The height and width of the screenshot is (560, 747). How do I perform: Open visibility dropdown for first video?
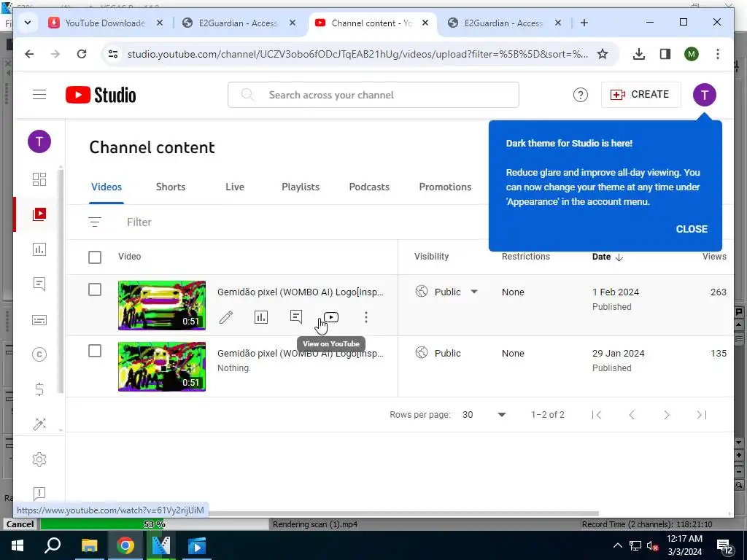[x=474, y=292]
